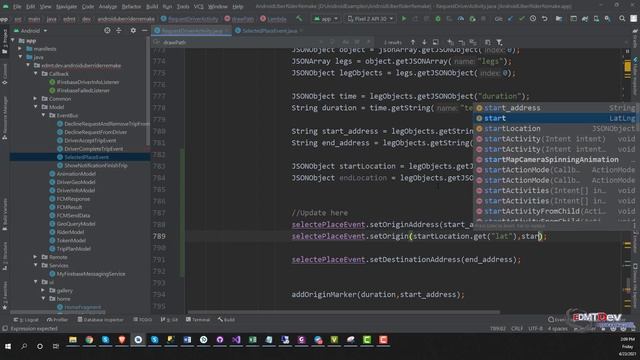This screenshot has height=360, width=640.
Task: Open the app run configuration dropdown
Action: coord(326,19)
